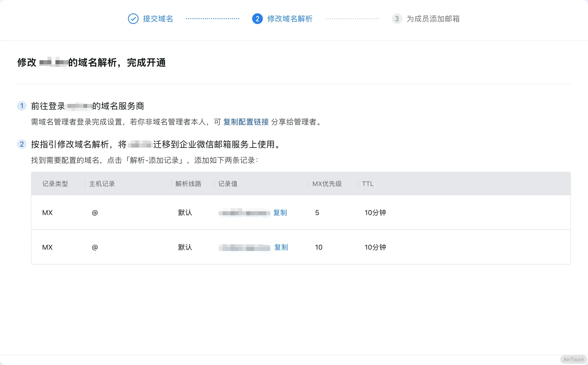This screenshot has height=365, width=588.
Task: Click the step 3 circle icon
Action: pyautogui.click(x=397, y=19)
